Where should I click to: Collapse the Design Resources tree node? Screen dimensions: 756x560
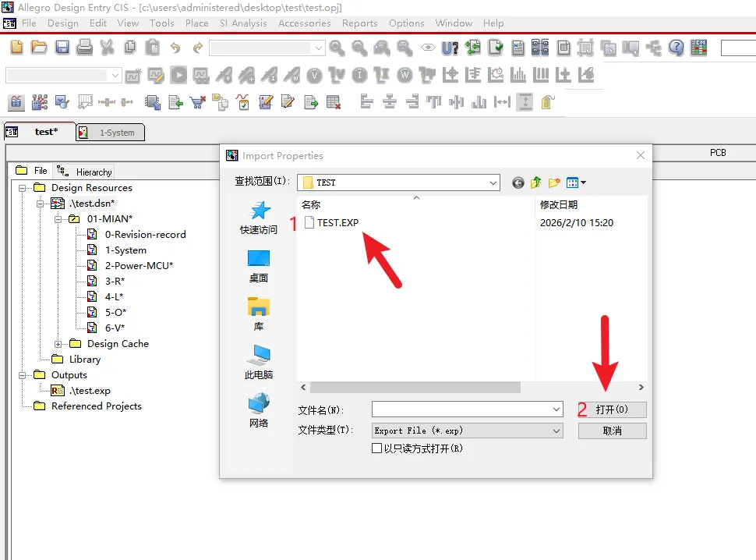[22, 188]
